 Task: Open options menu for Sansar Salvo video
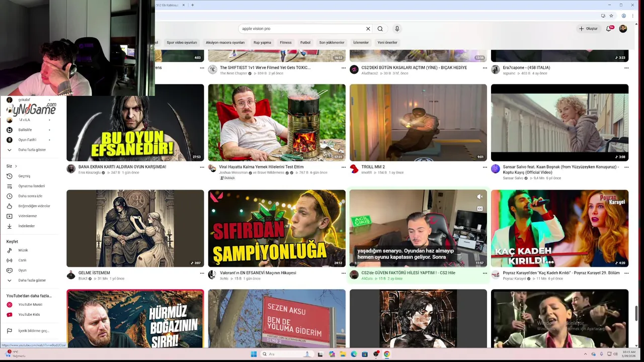tap(626, 167)
